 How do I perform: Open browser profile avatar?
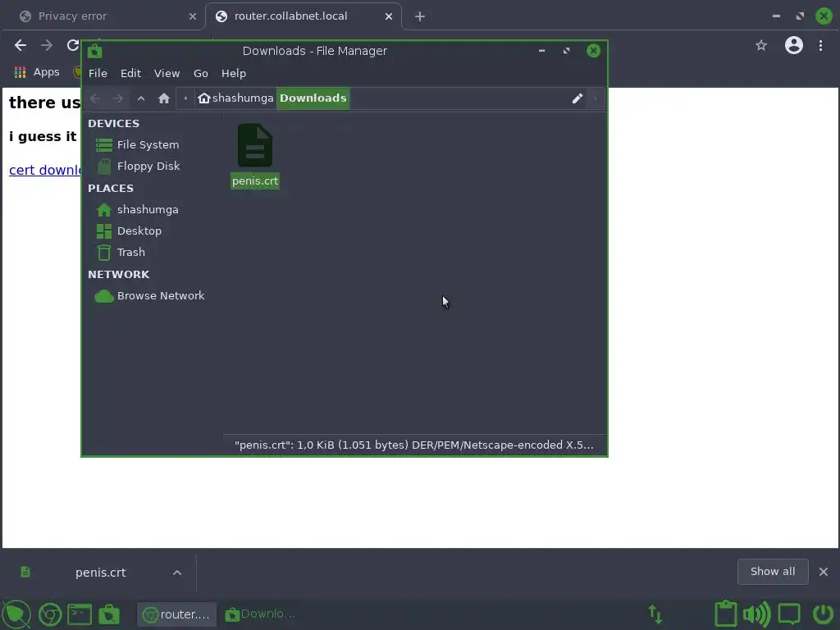(794, 46)
